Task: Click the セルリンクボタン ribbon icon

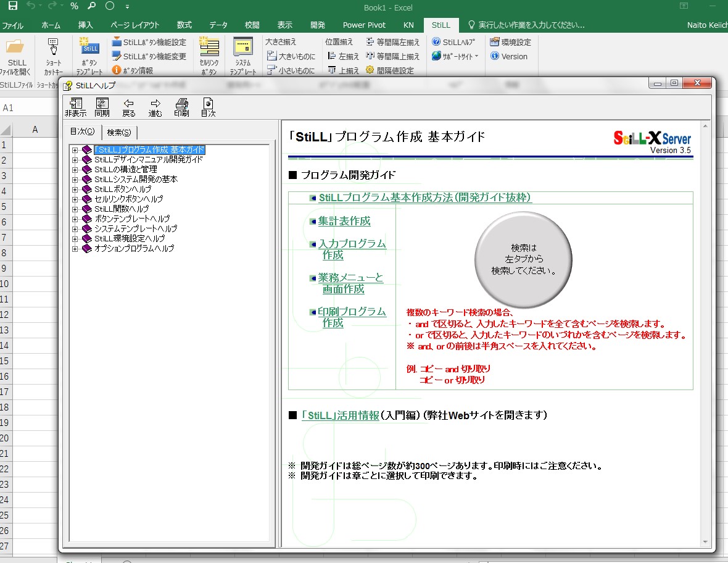Action: tap(209, 57)
